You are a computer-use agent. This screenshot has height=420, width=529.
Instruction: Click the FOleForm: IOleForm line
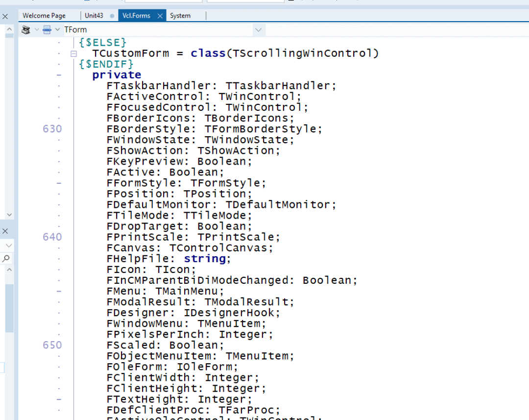[172, 367]
